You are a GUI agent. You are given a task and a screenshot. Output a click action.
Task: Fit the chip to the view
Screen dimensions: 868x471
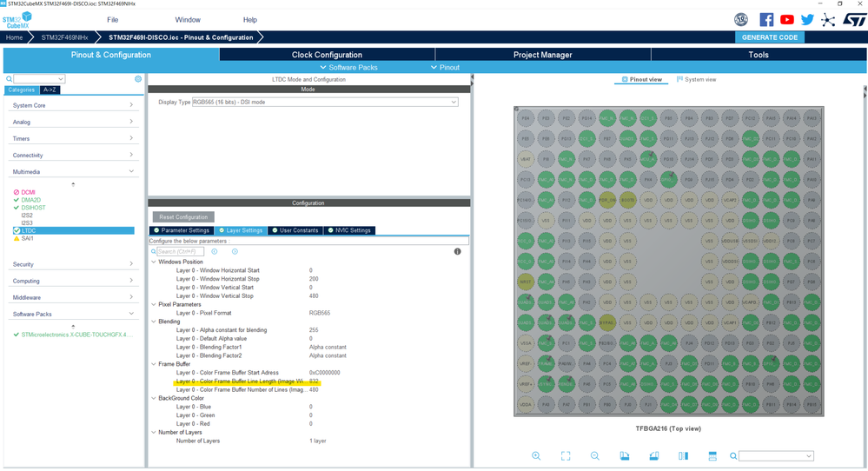point(565,456)
